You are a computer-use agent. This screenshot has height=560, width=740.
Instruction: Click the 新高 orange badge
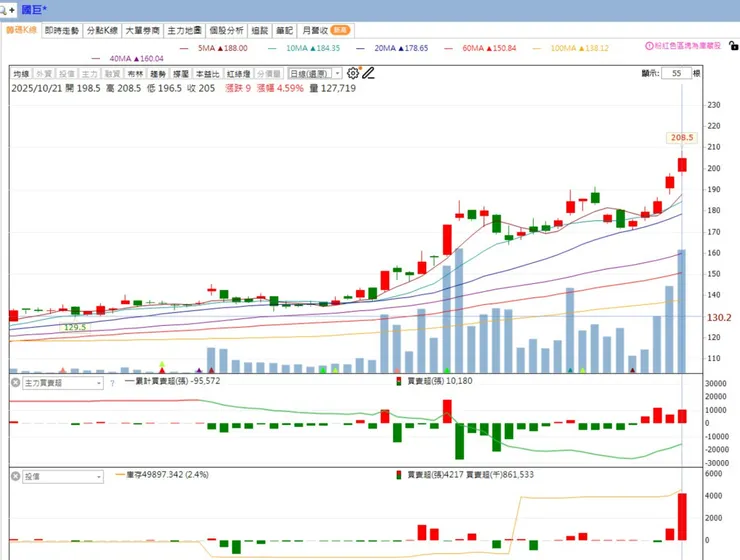pos(340,30)
